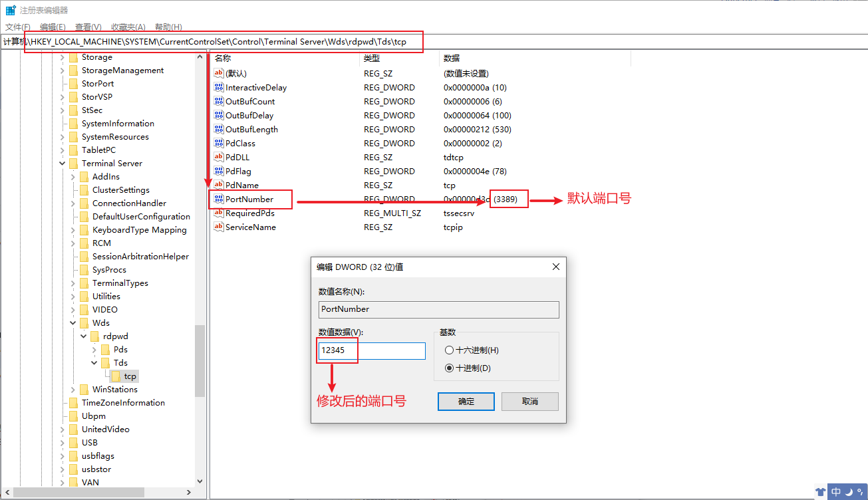The image size is (868, 500).
Task: Select the TimeZoneInformation key in tree
Action: 123,403
